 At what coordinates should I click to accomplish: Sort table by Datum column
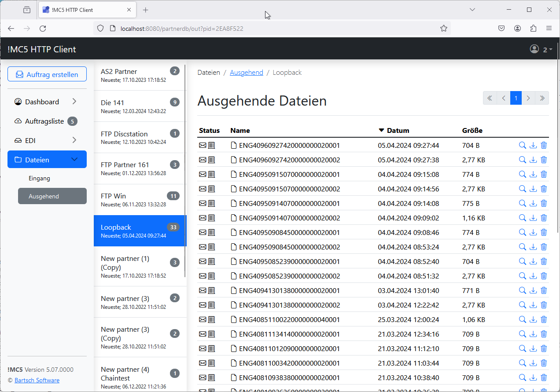coord(394,131)
